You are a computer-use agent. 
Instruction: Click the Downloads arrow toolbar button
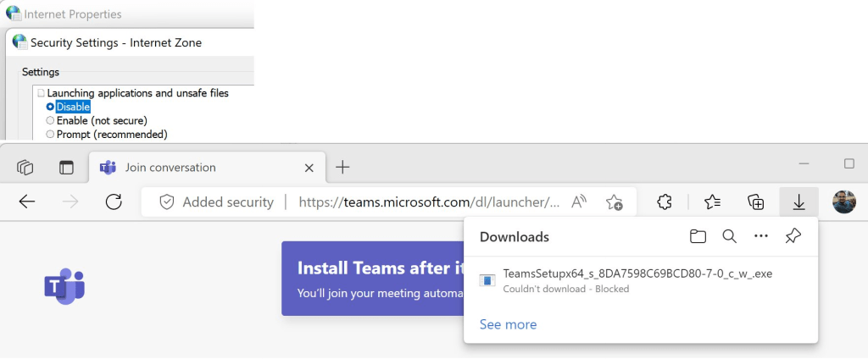coord(798,202)
